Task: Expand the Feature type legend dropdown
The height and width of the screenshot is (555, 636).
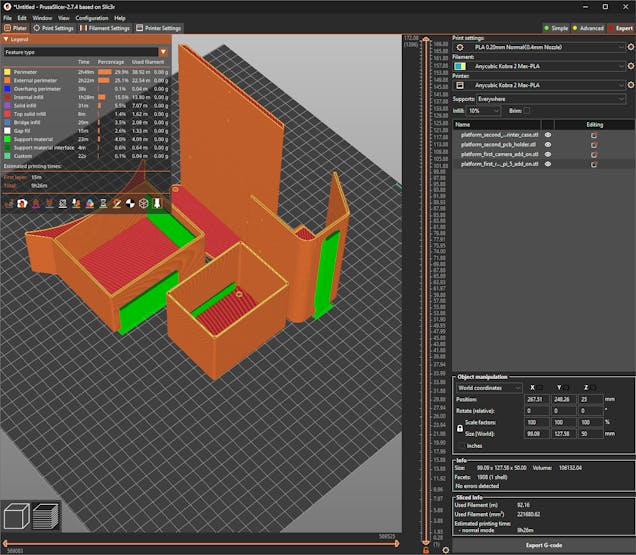Action: [164, 51]
